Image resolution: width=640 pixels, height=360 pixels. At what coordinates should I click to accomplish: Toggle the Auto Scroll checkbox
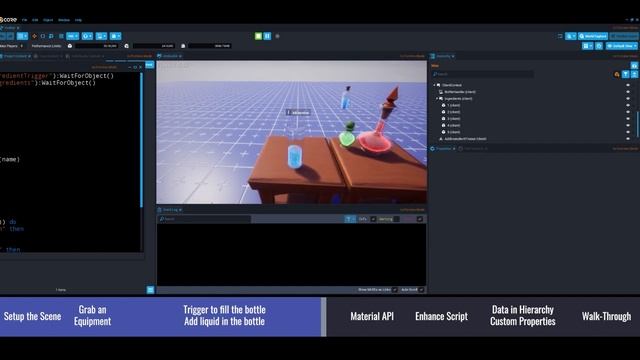pos(421,290)
